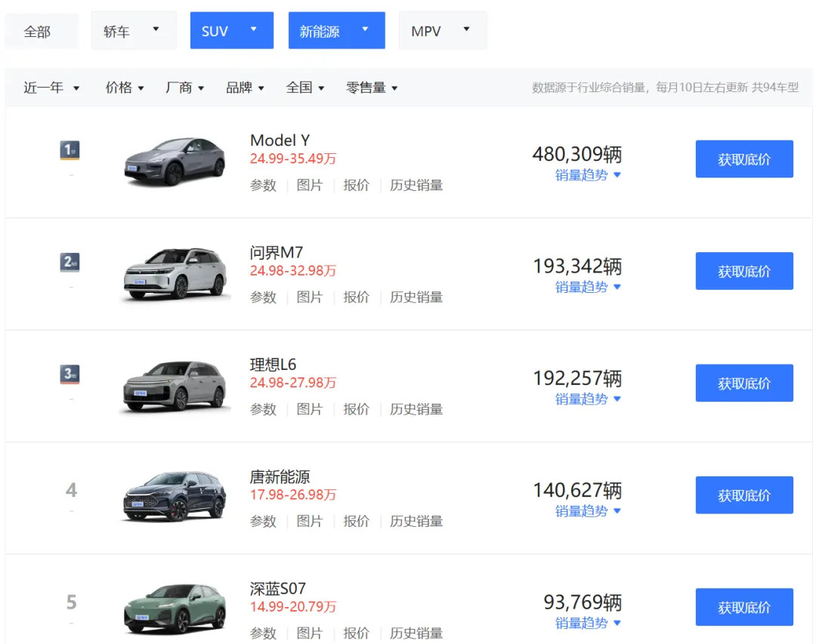Image resolution: width=816 pixels, height=644 pixels.
Task: View 历史销量 for 理想L6
Action: 416,409
